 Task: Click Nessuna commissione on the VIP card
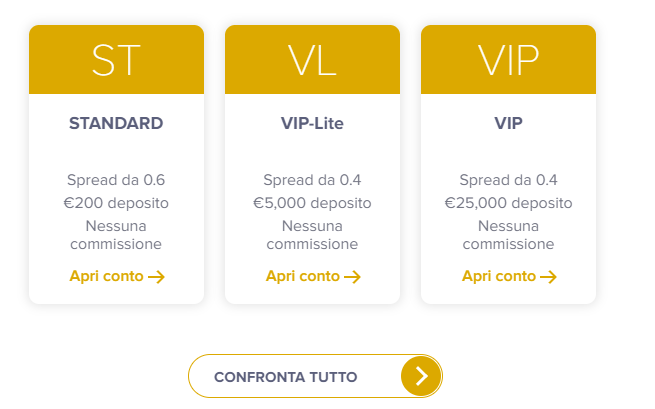coord(508,235)
